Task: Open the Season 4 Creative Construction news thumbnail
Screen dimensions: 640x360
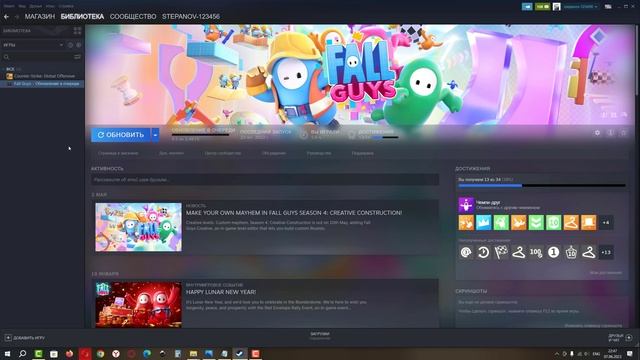Action: pyautogui.click(x=138, y=227)
